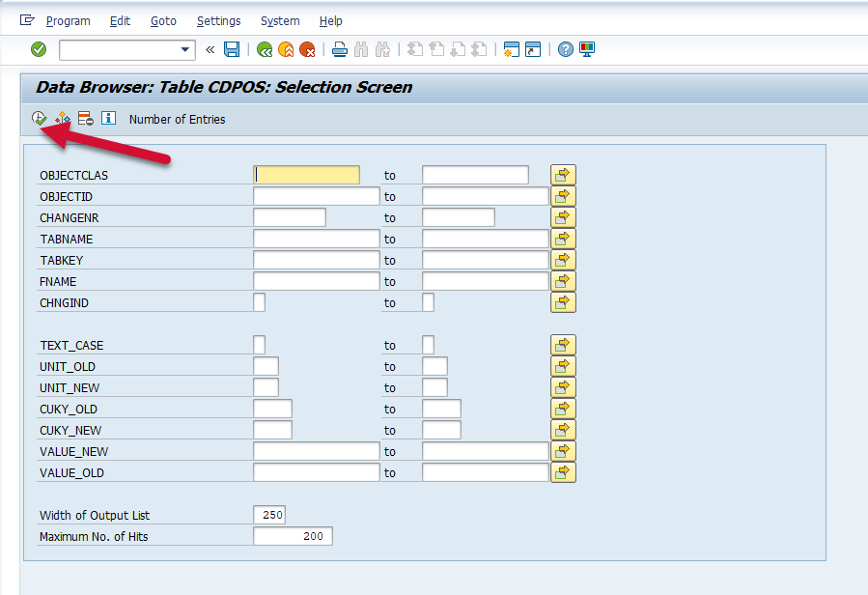Click the green Back arrow icon
The height and width of the screenshot is (595, 868).
(x=264, y=49)
